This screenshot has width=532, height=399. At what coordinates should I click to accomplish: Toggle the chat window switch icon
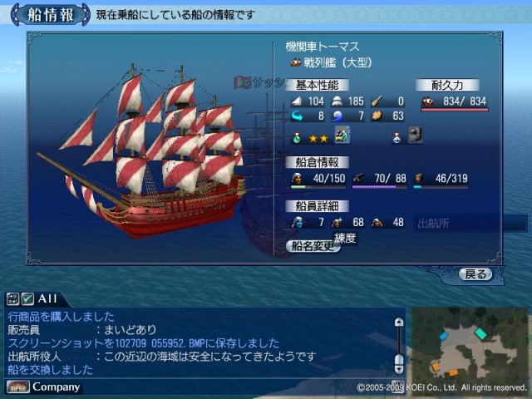[12, 299]
